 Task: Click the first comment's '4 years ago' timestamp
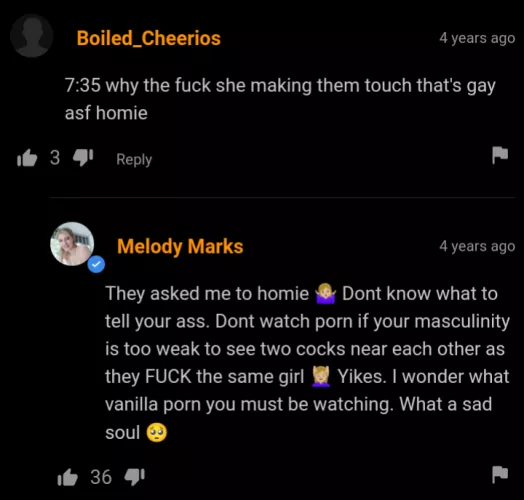(x=477, y=38)
